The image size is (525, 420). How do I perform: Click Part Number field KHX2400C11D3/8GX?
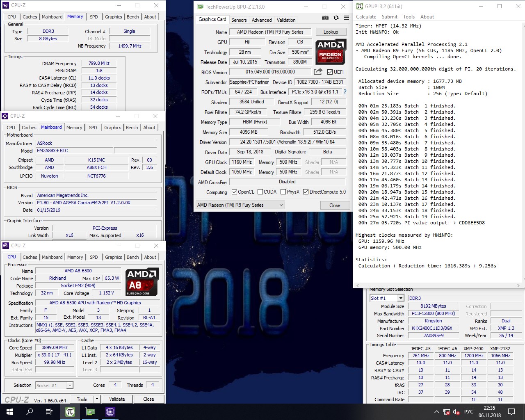(x=434, y=328)
